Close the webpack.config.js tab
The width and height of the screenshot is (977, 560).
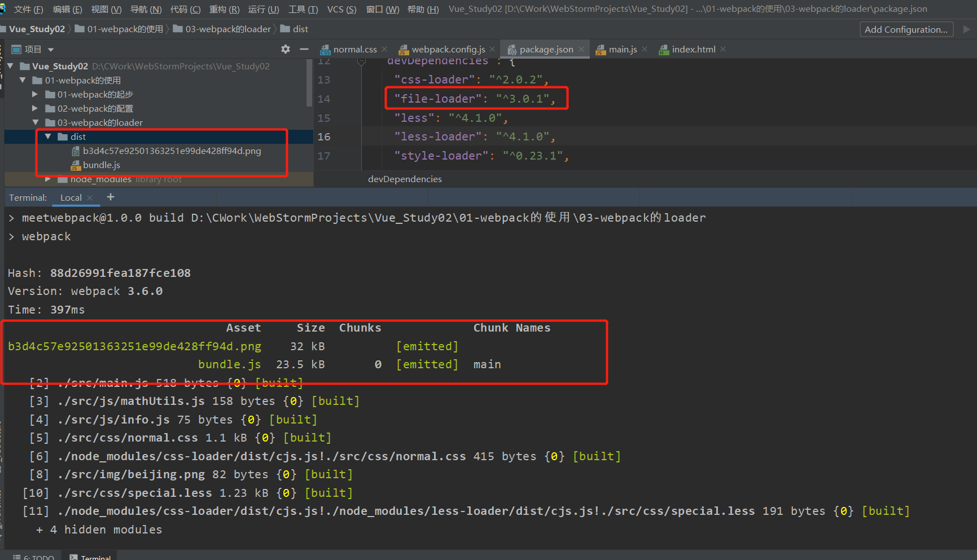492,49
